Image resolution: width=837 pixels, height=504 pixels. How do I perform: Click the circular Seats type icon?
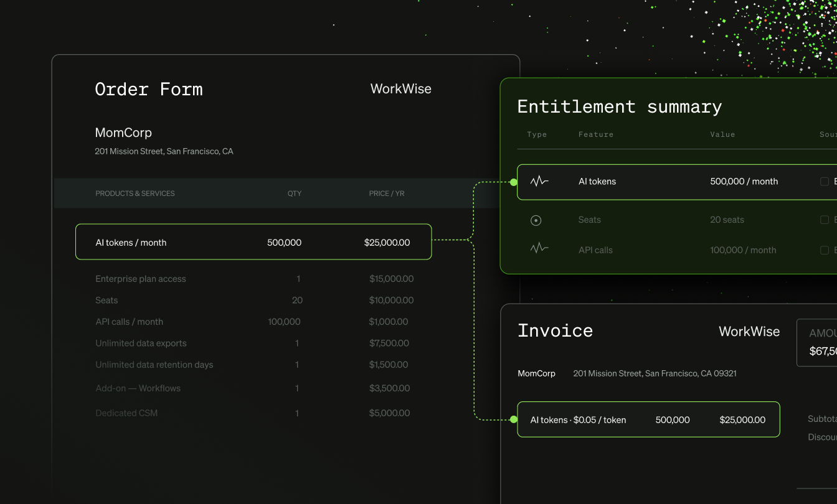tap(536, 220)
